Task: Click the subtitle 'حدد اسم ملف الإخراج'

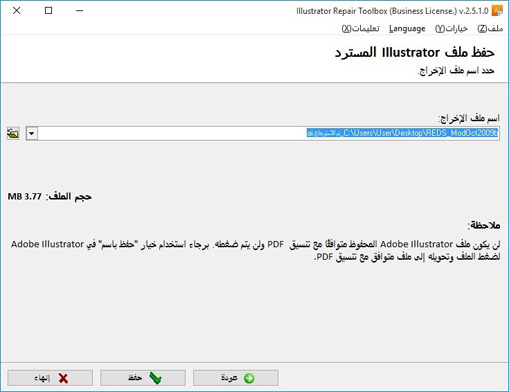Action: [x=456, y=71]
